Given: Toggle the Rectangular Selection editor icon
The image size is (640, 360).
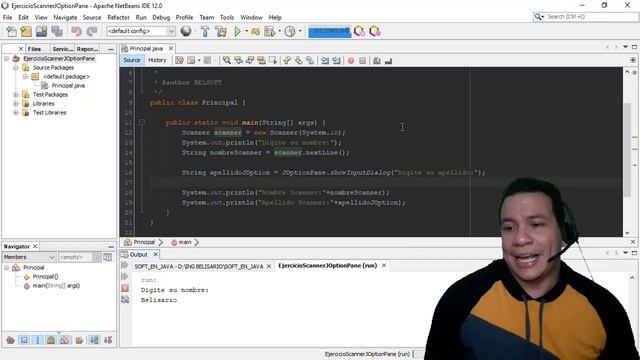Looking at the screenshot, I should (x=273, y=60).
